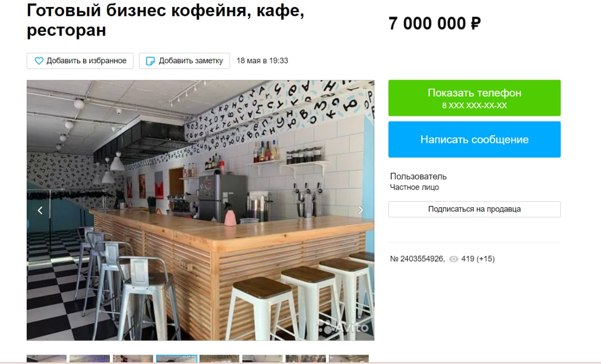Add listing with Добавить в избранное
Image resolution: width=601 pixels, height=364 pixels.
point(80,61)
